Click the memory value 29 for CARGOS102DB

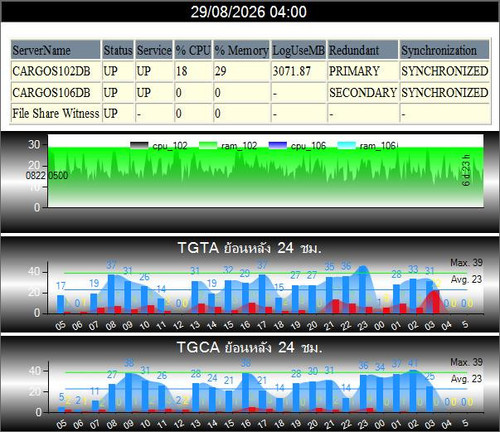[x=241, y=71]
